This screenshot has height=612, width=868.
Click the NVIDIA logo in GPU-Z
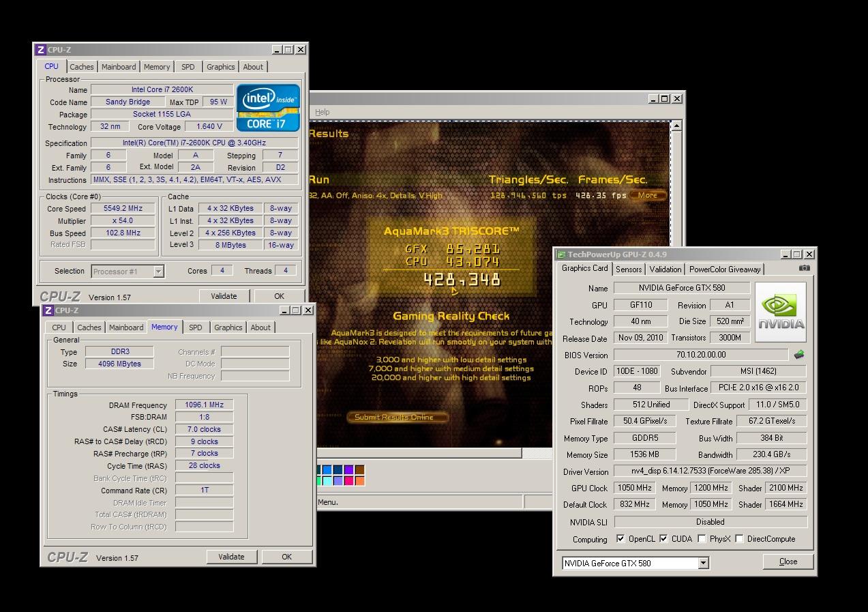tap(781, 312)
